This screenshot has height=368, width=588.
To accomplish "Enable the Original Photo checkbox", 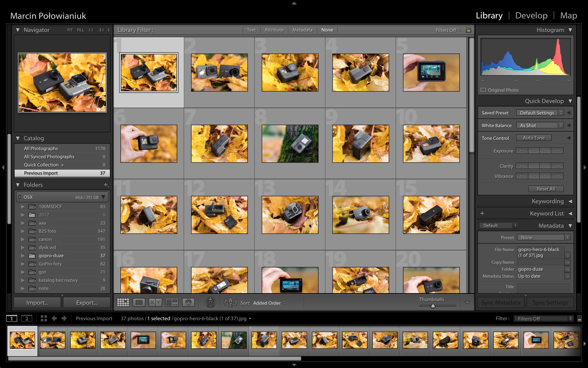I will (x=483, y=90).
